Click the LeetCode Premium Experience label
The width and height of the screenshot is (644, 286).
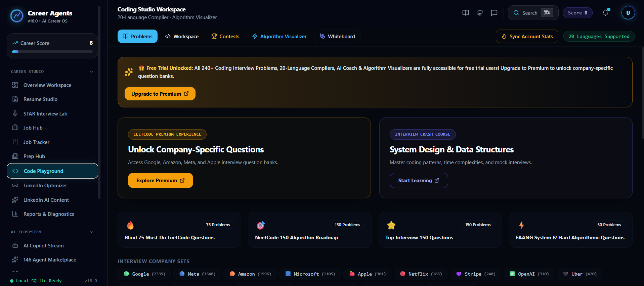(x=167, y=134)
